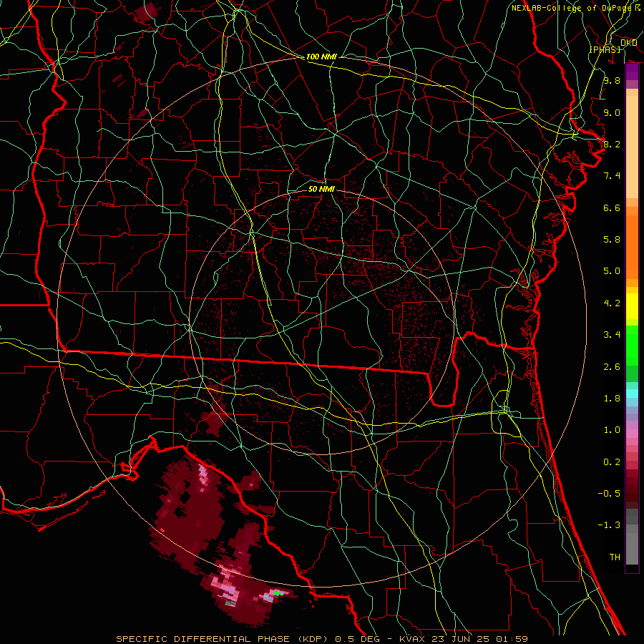Click the 6.6 scale value
Viewport: 644px width, 644px height.
pyautogui.click(x=612, y=208)
